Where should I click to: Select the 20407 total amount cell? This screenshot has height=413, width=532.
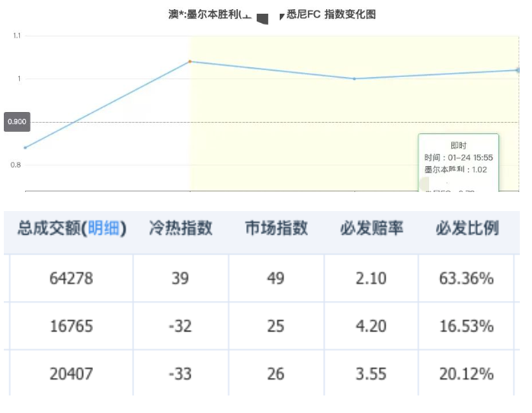(71, 374)
